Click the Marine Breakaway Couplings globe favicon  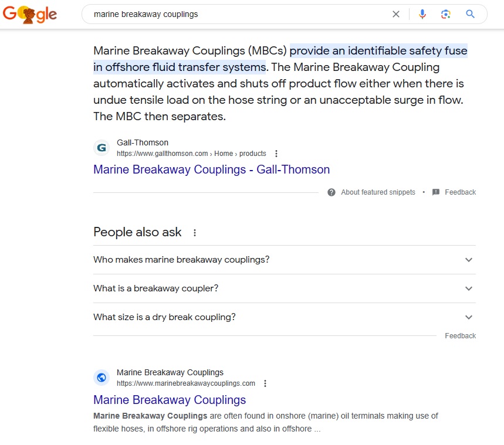coord(102,378)
